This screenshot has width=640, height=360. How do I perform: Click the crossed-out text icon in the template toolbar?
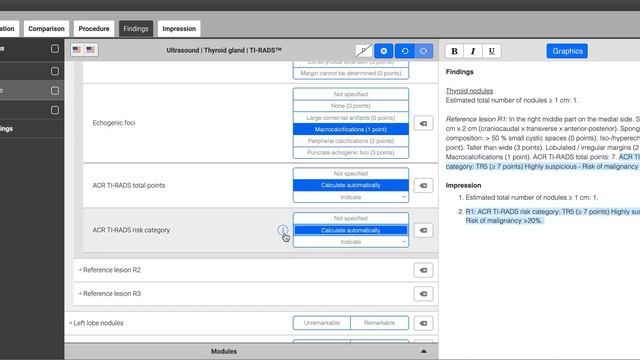pyautogui.click(x=363, y=51)
